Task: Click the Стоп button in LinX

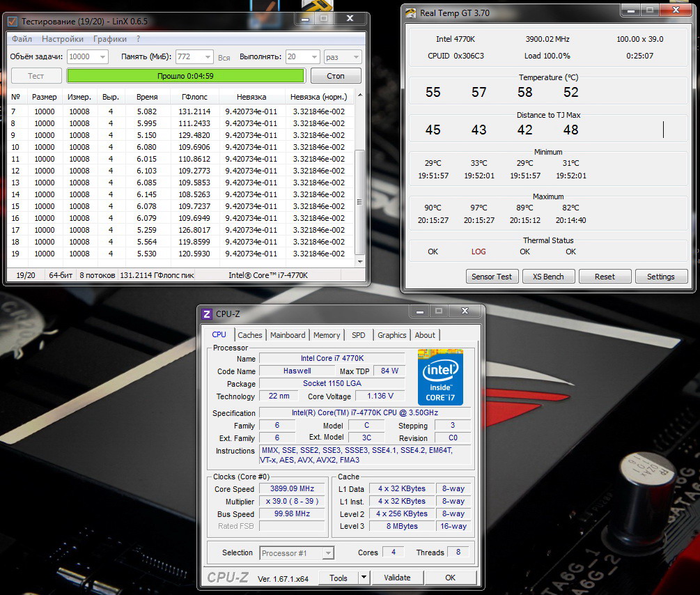Action: [336, 76]
